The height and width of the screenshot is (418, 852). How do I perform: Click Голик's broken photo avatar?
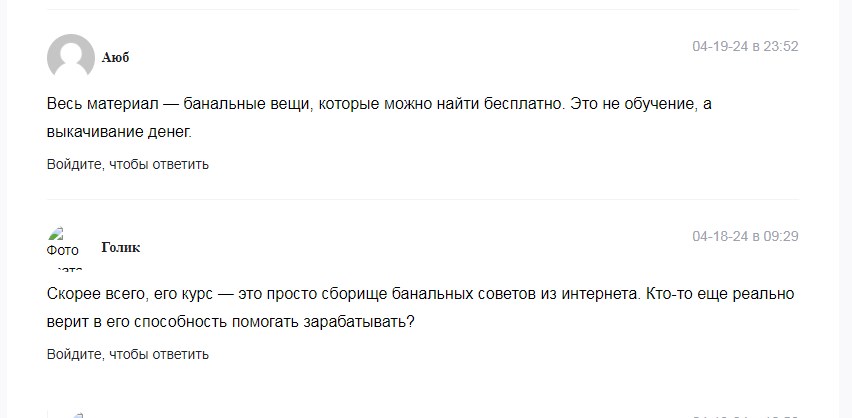click(x=64, y=247)
